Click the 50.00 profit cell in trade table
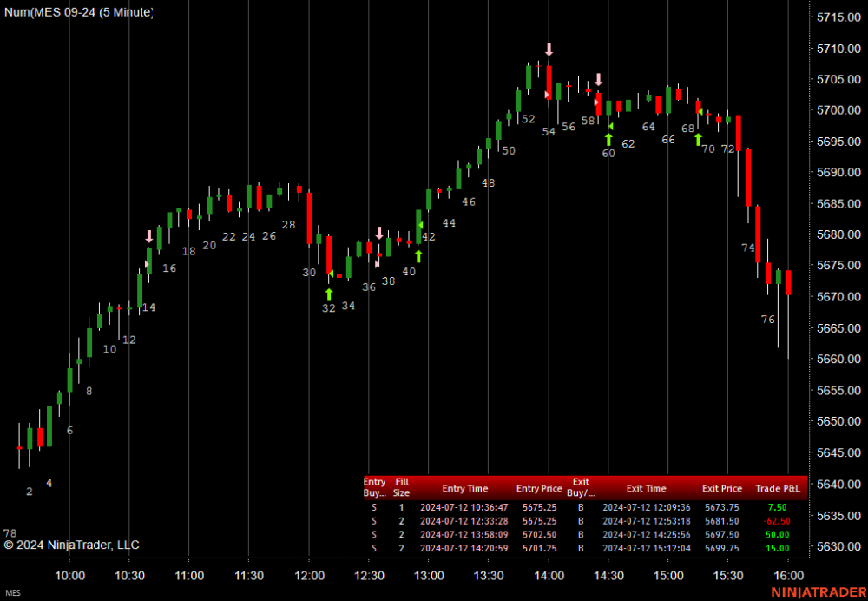Screen dimensions: 868x601 777,535
